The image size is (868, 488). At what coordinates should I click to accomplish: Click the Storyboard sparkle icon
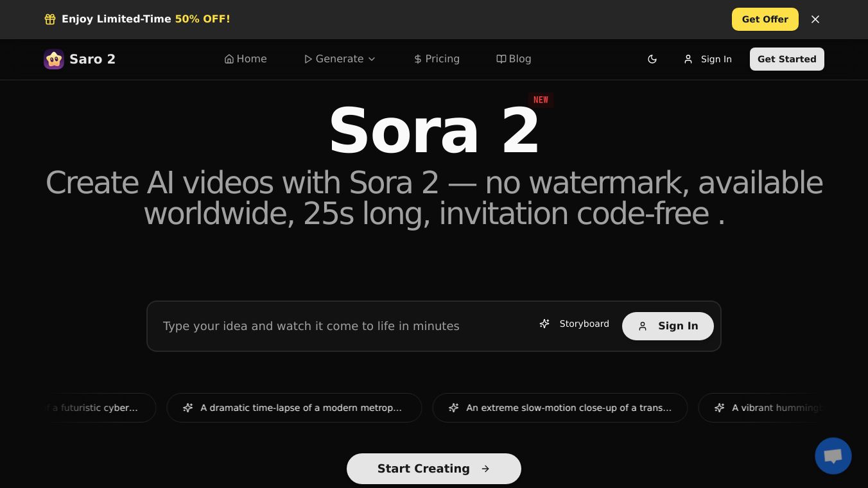(544, 324)
